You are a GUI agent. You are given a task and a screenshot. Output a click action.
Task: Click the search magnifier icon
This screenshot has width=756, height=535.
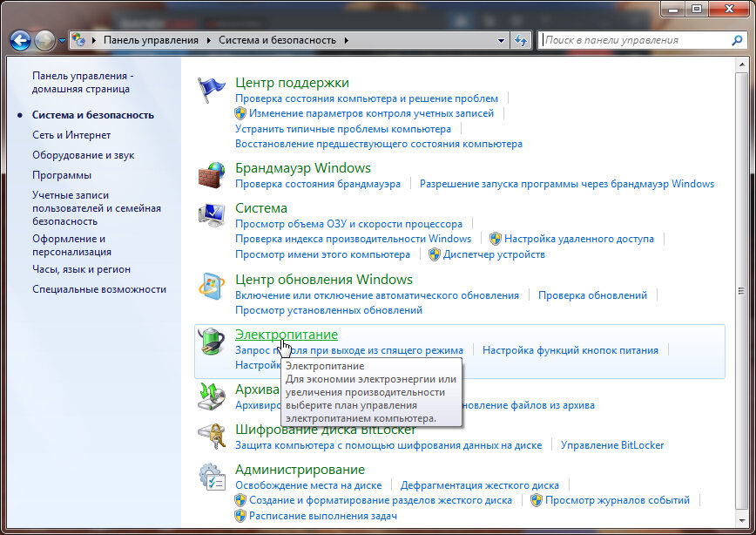[737, 40]
